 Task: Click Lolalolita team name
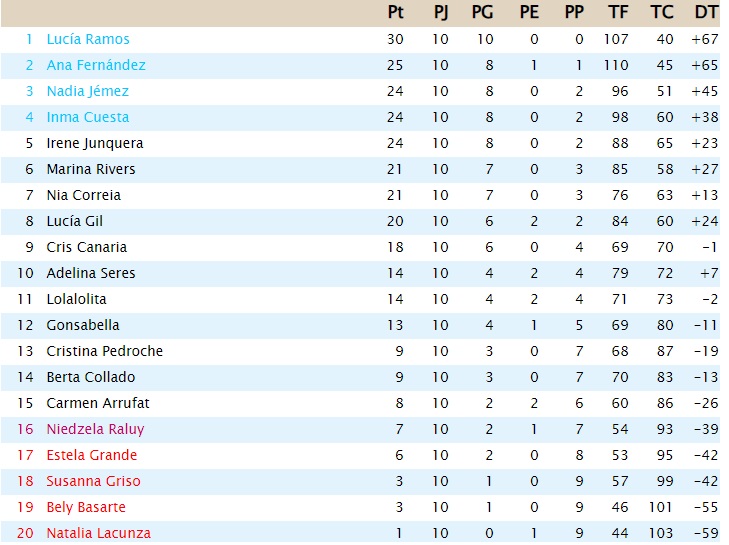76,299
